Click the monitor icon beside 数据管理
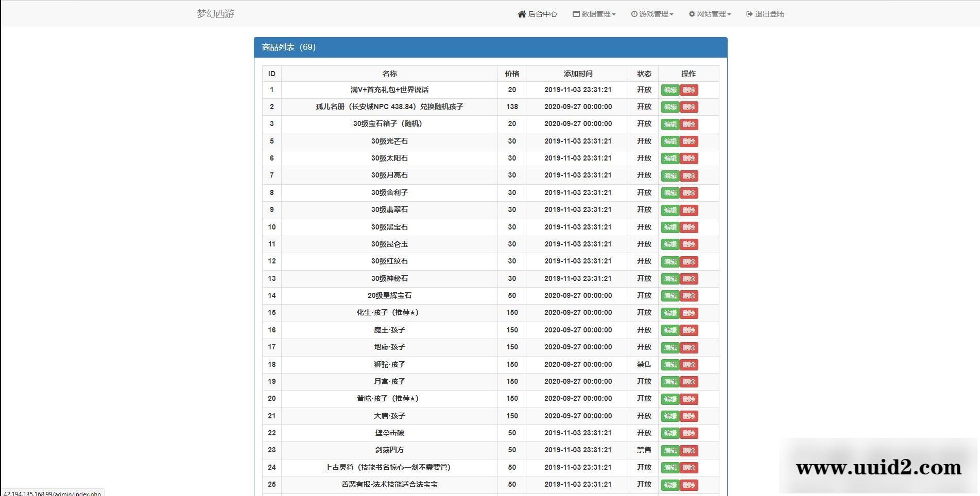Image resolution: width=980 pixels, height=496 pixels. tap(575, 14)
